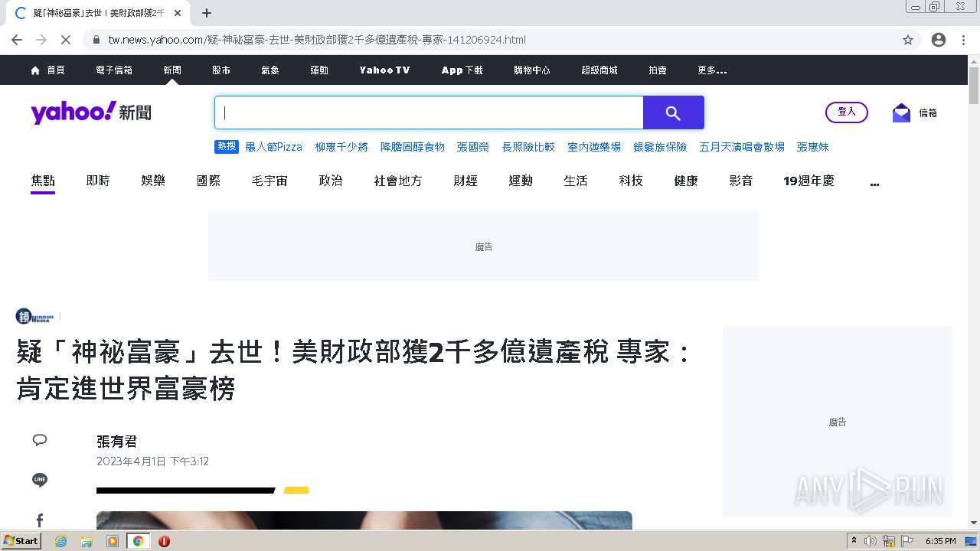Click the Mirror Media source logo
The image size is (980, 551).
pos(35,316)
